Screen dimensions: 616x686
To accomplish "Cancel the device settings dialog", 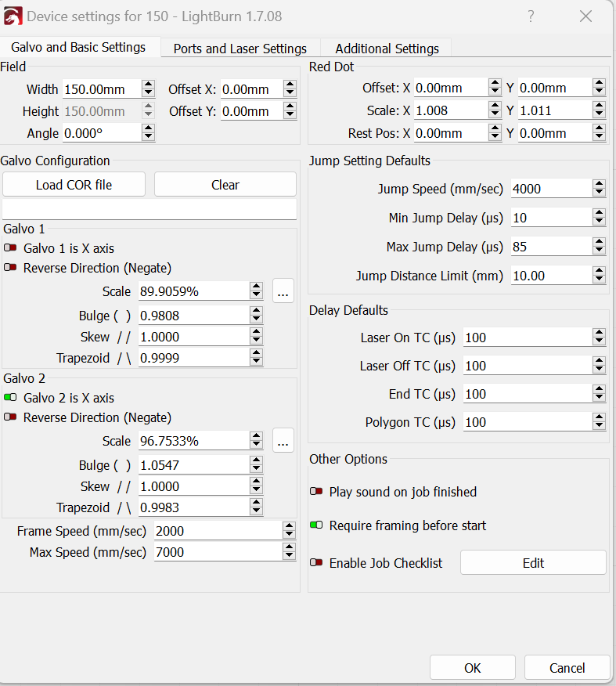I will coord(567,668).
